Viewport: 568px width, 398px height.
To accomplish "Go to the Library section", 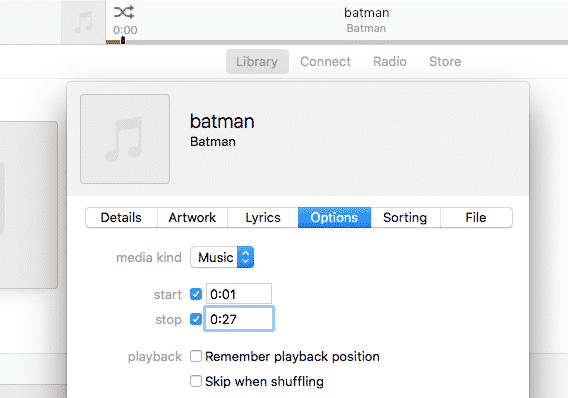I will tap(257, 62).
